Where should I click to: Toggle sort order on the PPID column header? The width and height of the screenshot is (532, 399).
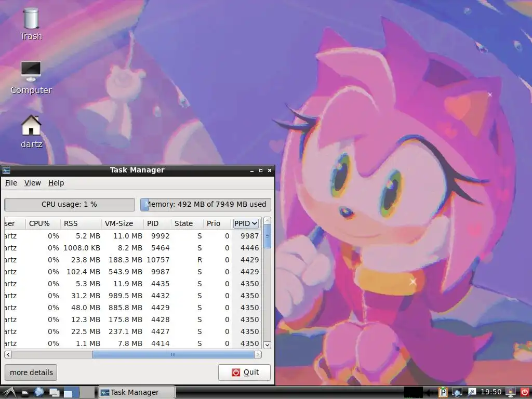[246, 223]
